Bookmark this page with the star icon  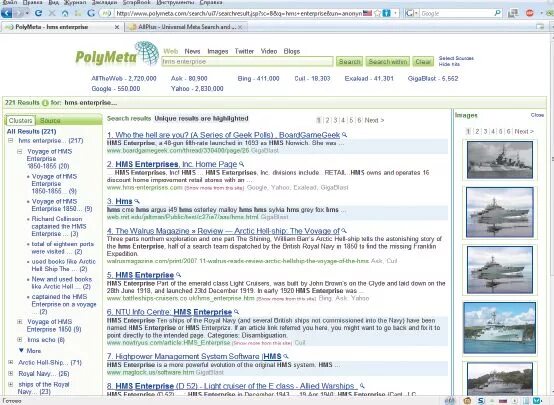[377, 13]
